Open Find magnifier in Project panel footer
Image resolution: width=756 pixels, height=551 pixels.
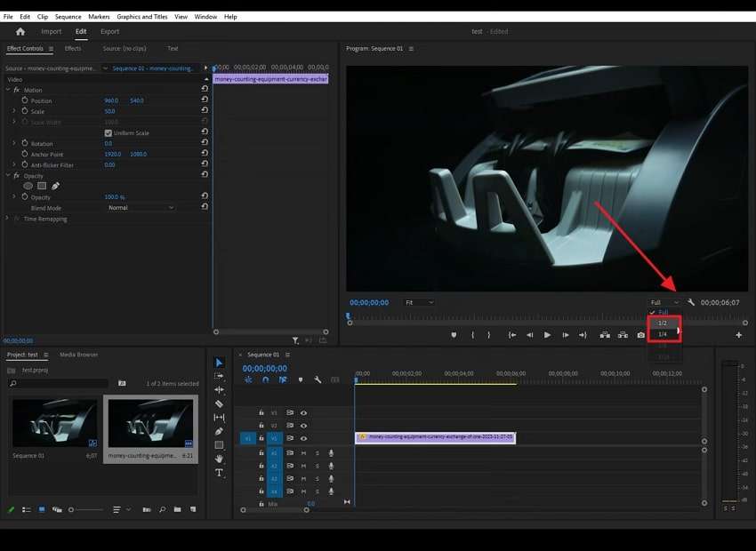(163, 509)
